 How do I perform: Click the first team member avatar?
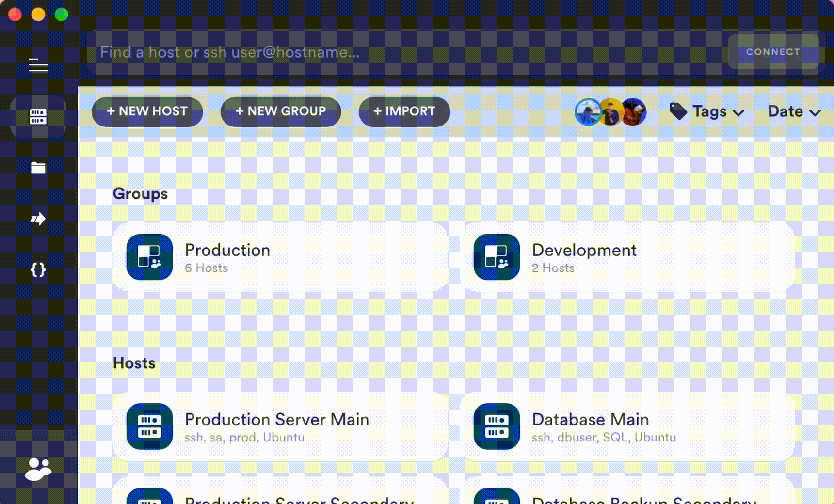[x=587, y=112]
